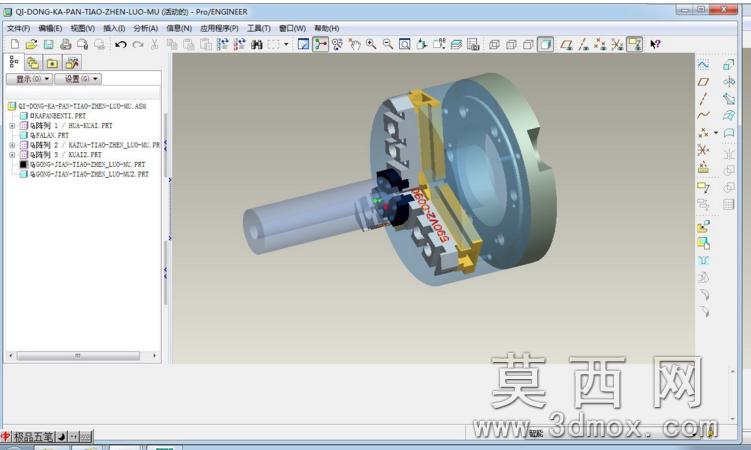Open the reorient view tool
The image size is (751, 450).
click(x=422, y=45)
